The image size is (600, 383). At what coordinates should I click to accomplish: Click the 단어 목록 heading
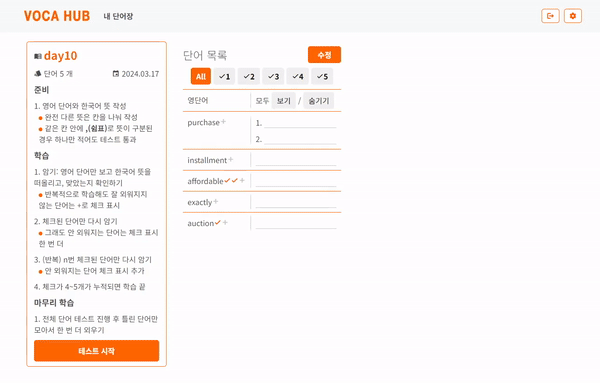click(x=205, y=55)
